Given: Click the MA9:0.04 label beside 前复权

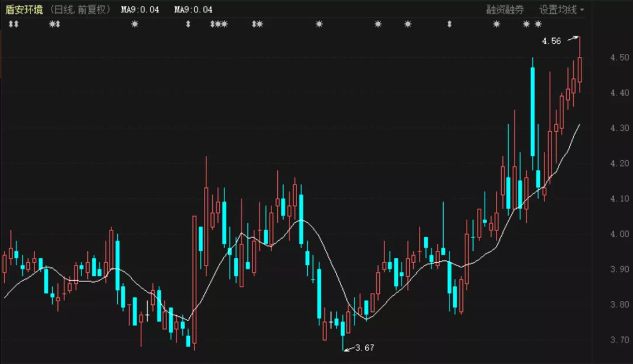Looking at the screenshot, I should pyautogui.click(x=139, y=10).
